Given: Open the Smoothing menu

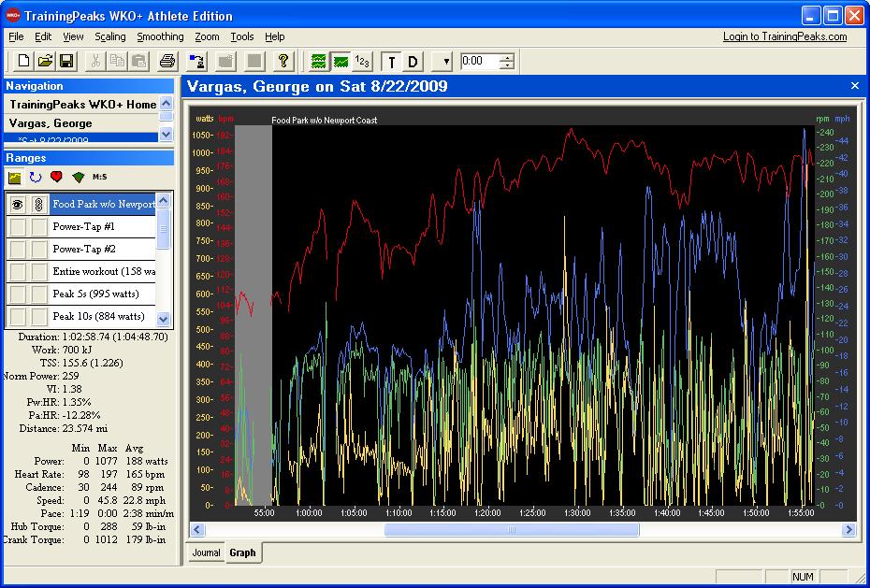Looking at the screenshot, I should click(x=160, y=36).
